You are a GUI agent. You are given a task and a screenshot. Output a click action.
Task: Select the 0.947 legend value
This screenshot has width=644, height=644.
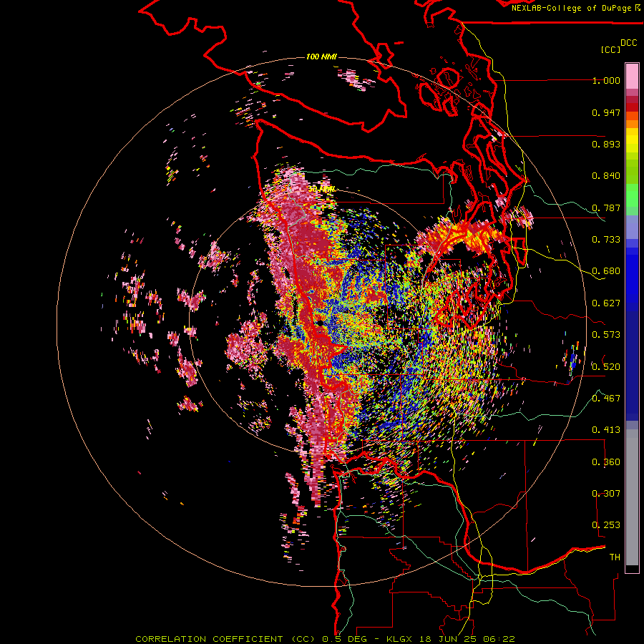point(606,112)
